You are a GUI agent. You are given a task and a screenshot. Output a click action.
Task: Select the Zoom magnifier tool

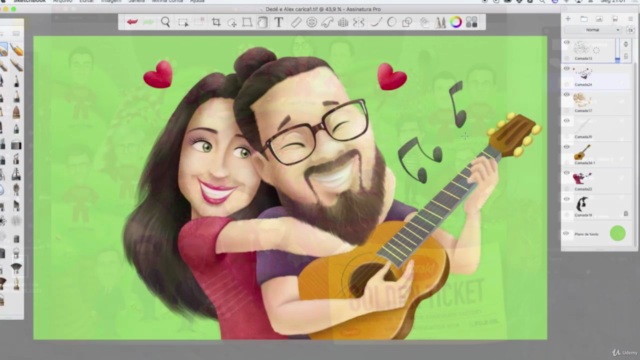click(165, 22)
